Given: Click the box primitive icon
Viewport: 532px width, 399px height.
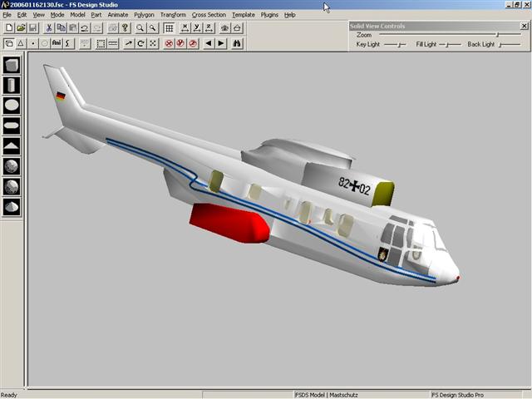Looking at the screenshot, I should (x=12, y=64).
